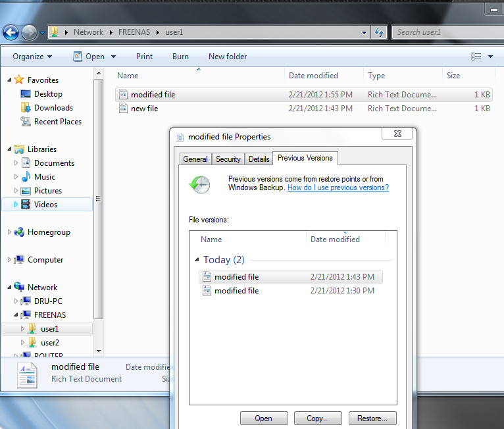Click the Desktop icon in Favorites

tap(26, 94)
